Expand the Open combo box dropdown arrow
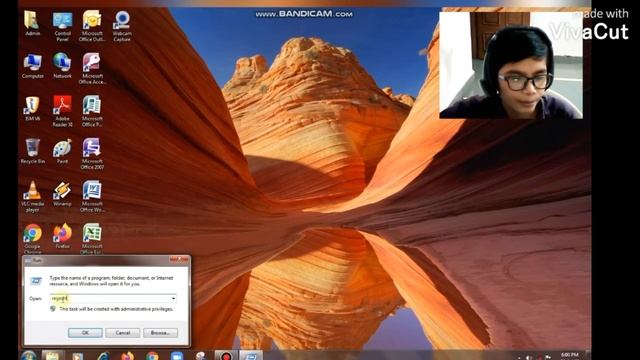 (x=173, y=298)
